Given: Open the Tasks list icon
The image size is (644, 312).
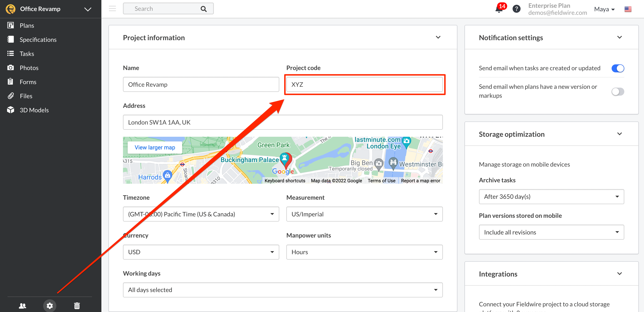Looking at the screenshot, I should click(11, 54).
